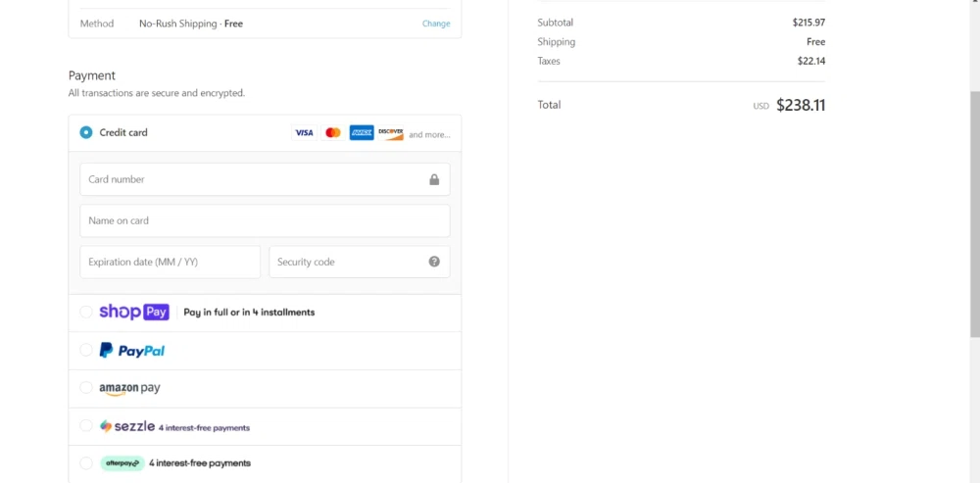Click the Mastercard logo icon
Viewport: 980px width, 483px height.
333,132
